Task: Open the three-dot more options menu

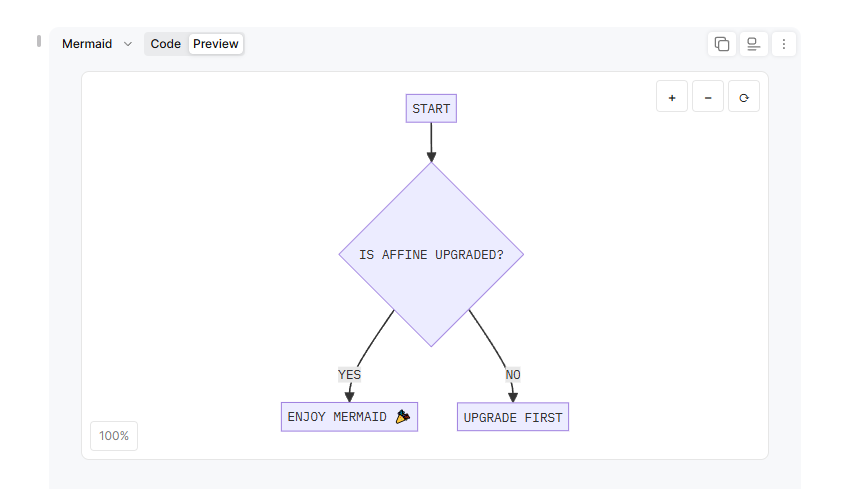Action: 784,44
